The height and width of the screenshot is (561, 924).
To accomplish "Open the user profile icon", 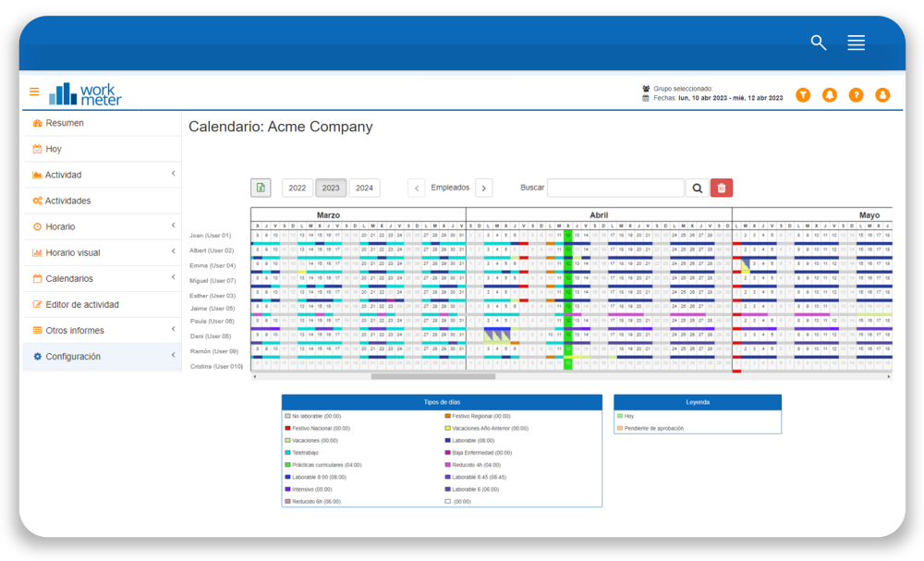I will point(883,95).
